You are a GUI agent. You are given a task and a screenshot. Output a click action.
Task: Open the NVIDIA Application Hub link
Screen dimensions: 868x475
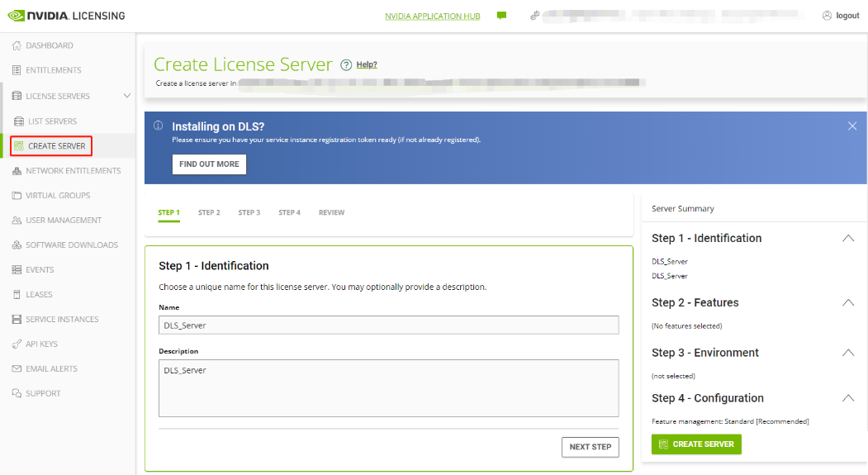(432, 17)
